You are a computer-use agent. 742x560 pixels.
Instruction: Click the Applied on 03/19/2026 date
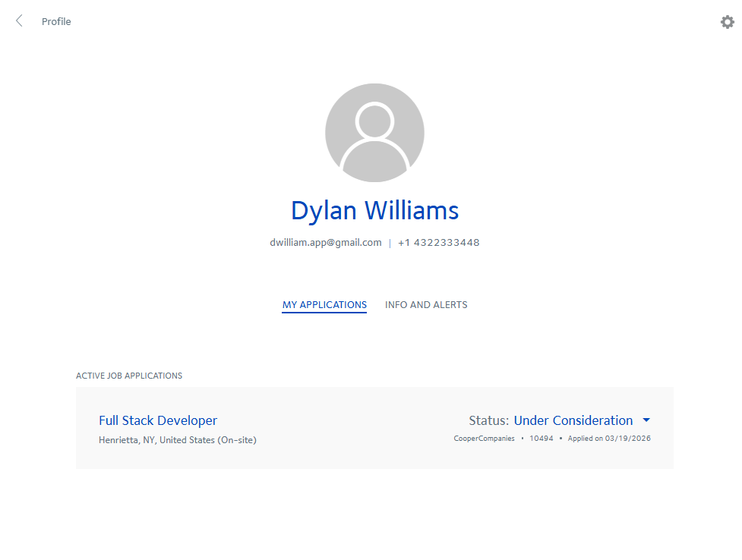point(609,439)
